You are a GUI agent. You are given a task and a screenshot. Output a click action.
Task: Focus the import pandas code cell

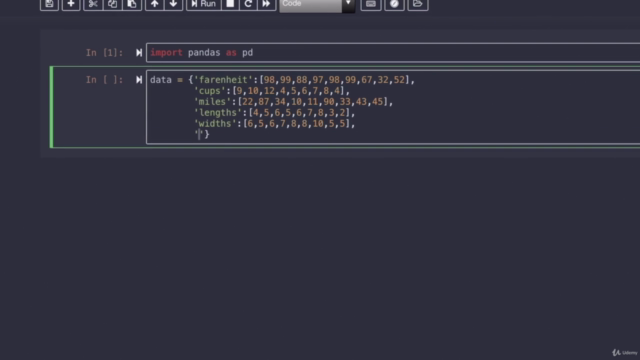pos(393,53)
